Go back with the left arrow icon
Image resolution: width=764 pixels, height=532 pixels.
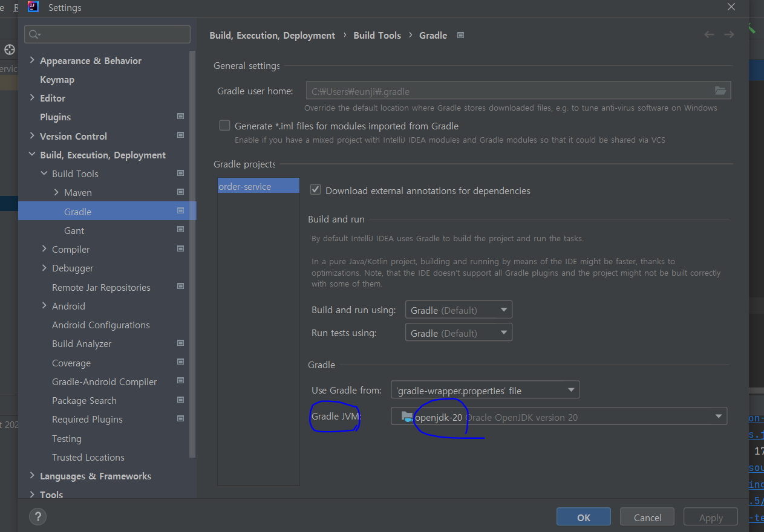point(709,34)
